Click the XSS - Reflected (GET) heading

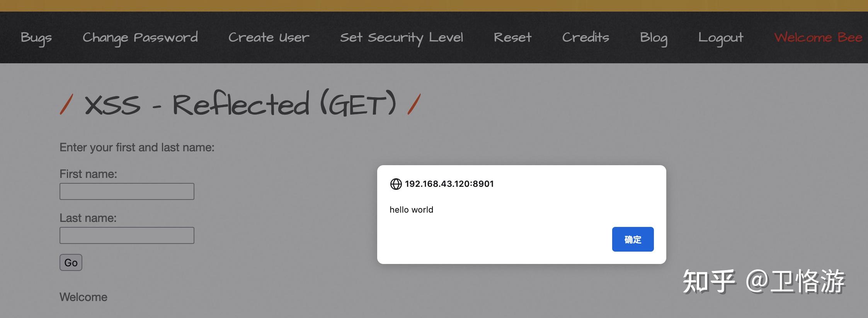[x=240, y=104]
